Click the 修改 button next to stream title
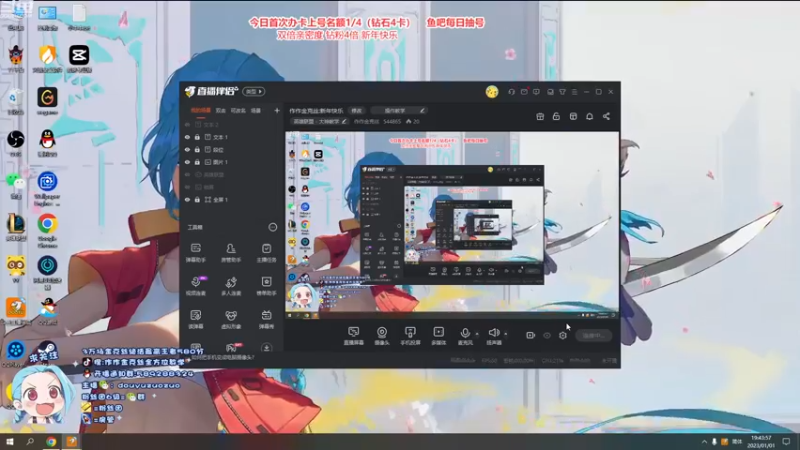This screenshot has width=800, height=450. tap(356, 110)
